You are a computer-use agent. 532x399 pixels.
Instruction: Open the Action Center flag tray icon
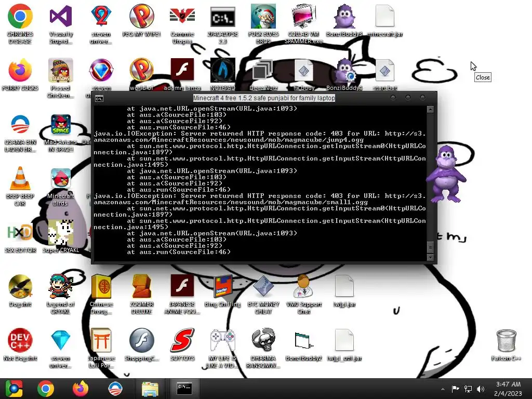[x=455, y=389]
